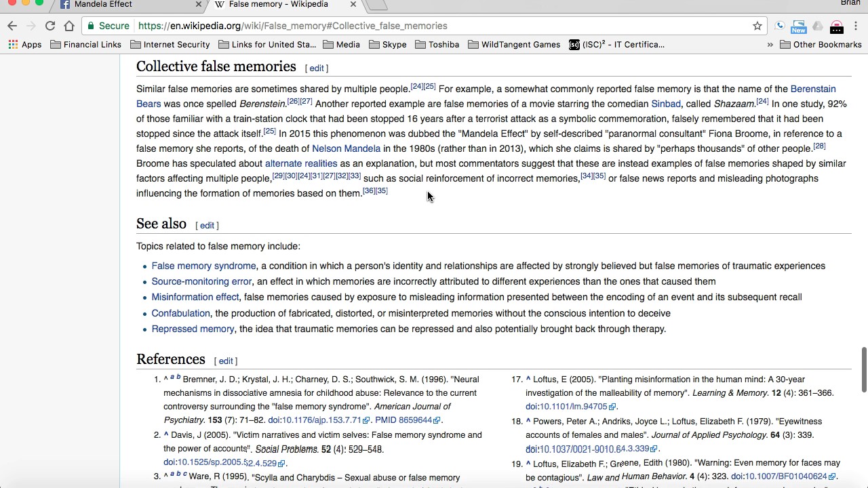This screenshot has width=868, height=488.
Task: Open the Links for United Sta... folder
Action: coord(267,45)
